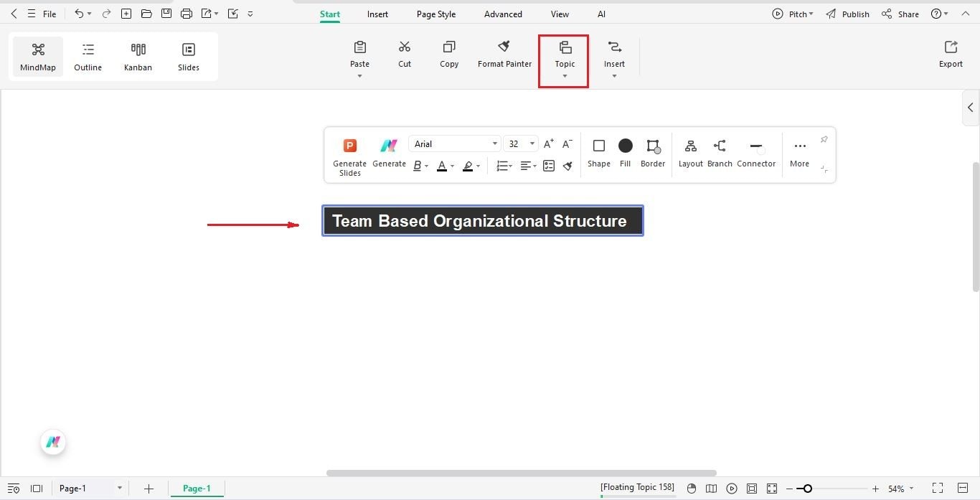
Task: Open the Border options
Action: coord(653,153)
